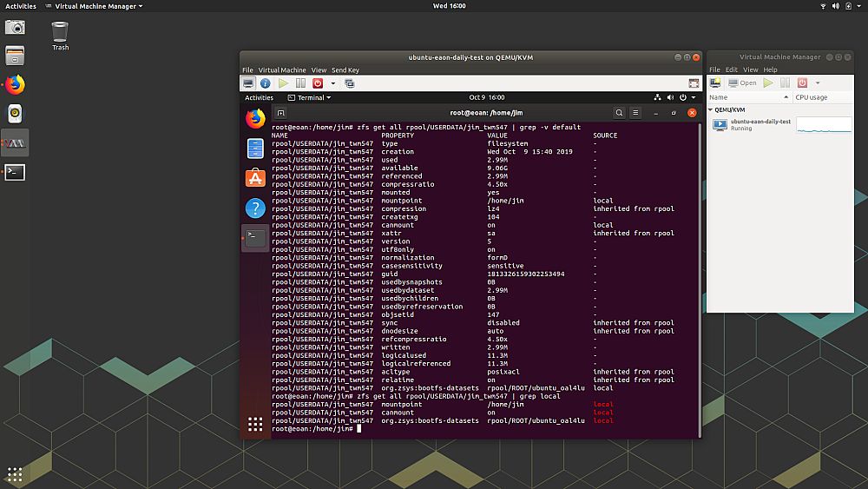Pause the running virtual machine

300,83
